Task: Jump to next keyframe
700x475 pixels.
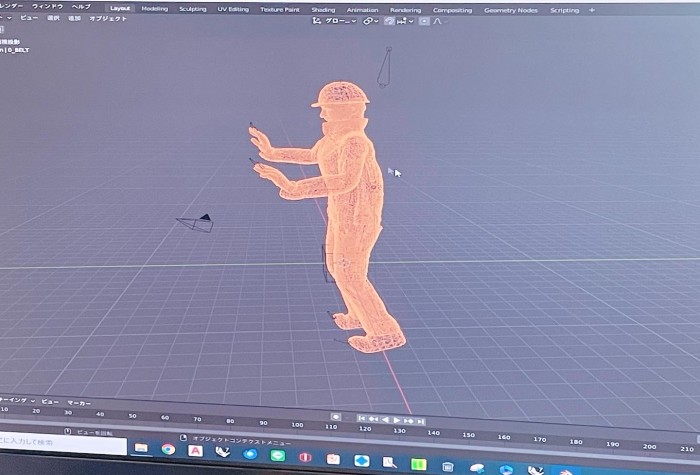Action: coord(409,420)
